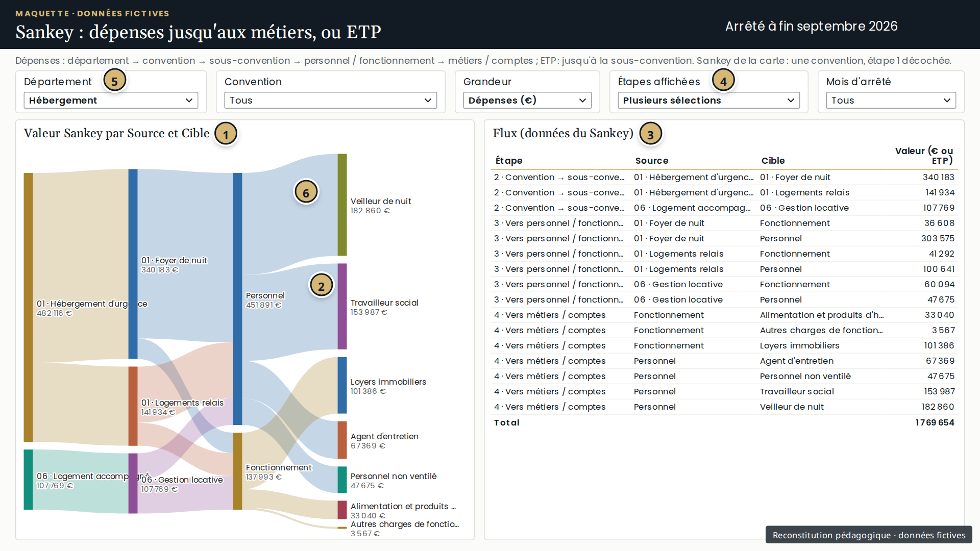Open the Convention dropdown set to Tous
The image size is (980, 551).
(x=330, y=101)
